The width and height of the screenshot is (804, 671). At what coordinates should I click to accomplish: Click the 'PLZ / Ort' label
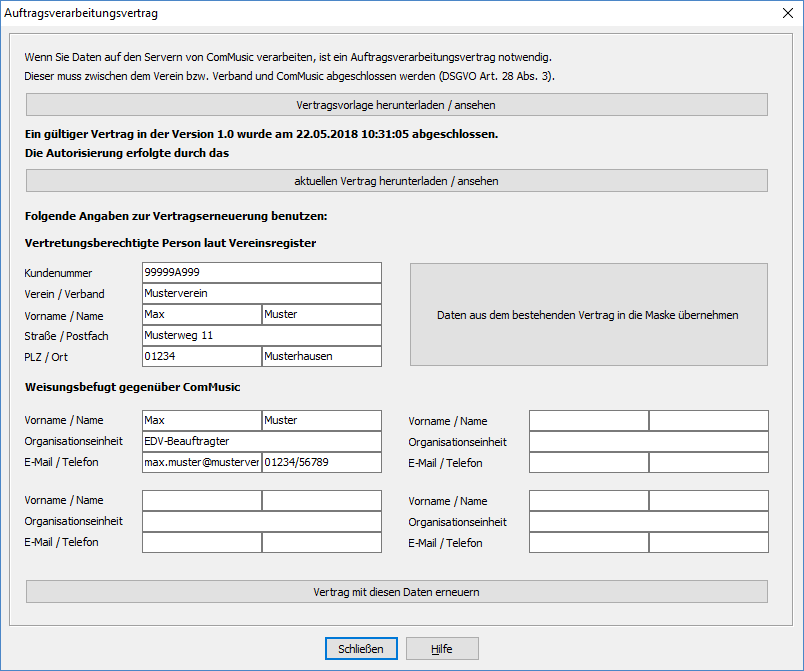46,357
